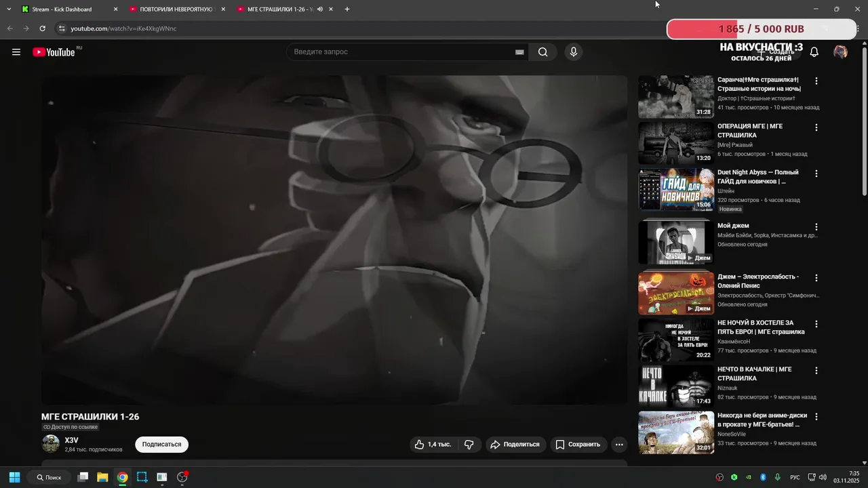Go to YouTube home via the logo
The image size is (868, 488).
pyautogui.click(x=54, y=52)
